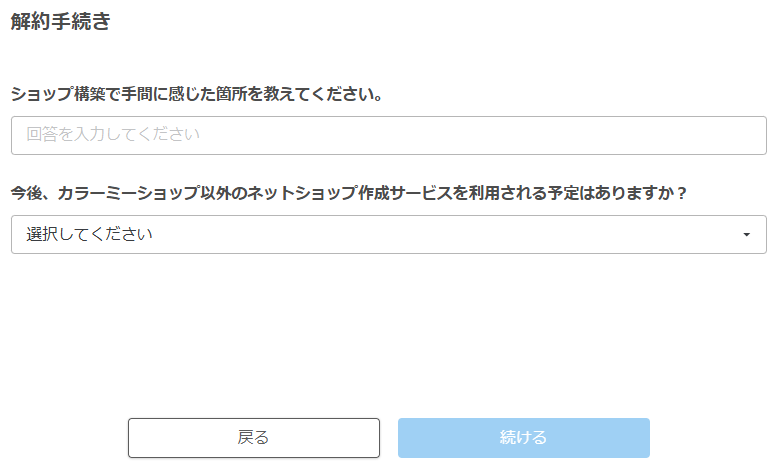This screenshot has width=779, height=471.
Task: Click the dropdown caret arrow icon
Action: click(x=746, y=235)
